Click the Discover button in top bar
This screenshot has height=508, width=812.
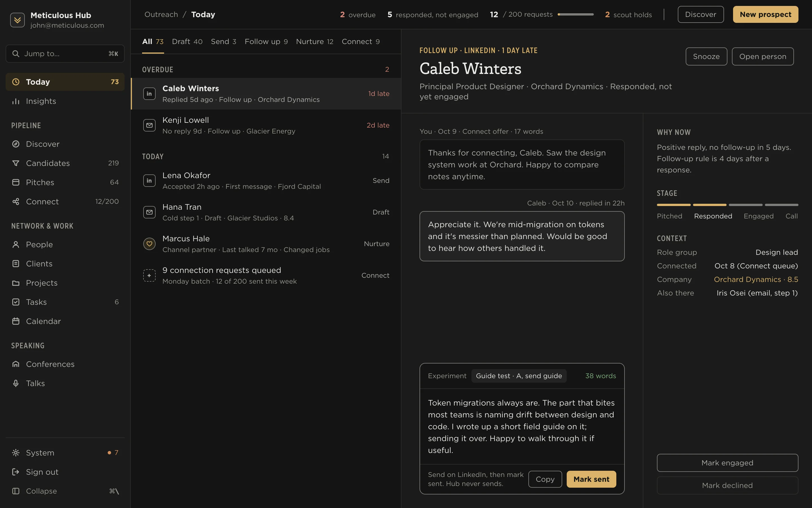[x=701, y=14]
